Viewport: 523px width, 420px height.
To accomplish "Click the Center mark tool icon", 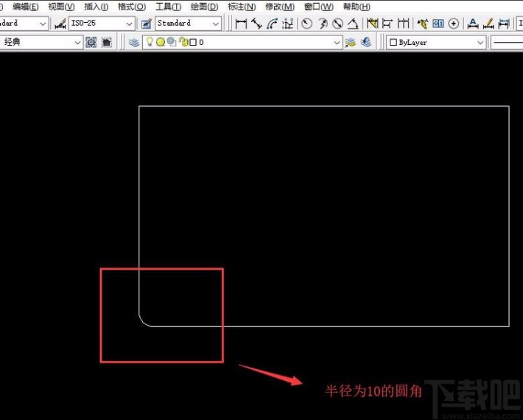I will [x=454, y=24].
